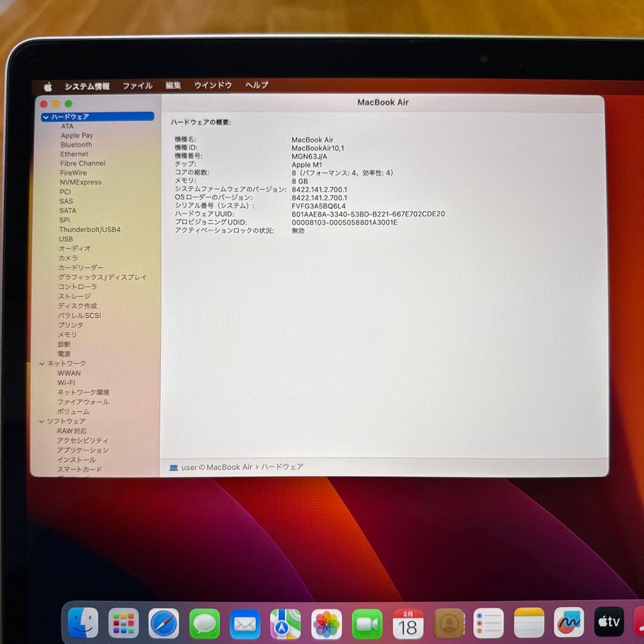Open the Apple menu
The width and height of the screenshot is (644, 644).
pos(48,86)
